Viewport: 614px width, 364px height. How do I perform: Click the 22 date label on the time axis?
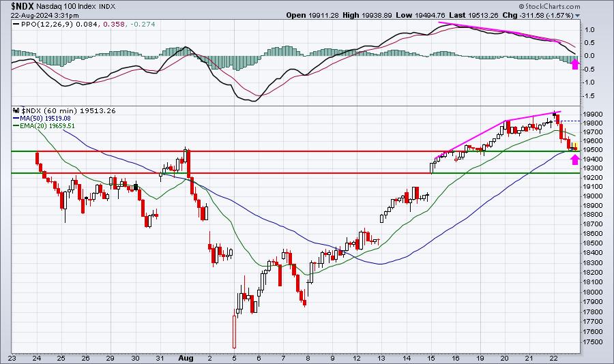point(553,358)
